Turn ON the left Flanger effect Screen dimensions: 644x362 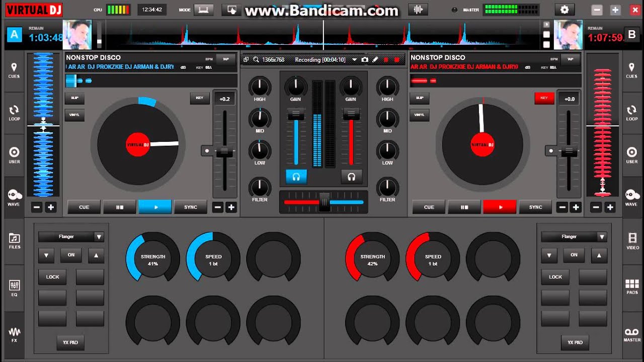point(71,255)
